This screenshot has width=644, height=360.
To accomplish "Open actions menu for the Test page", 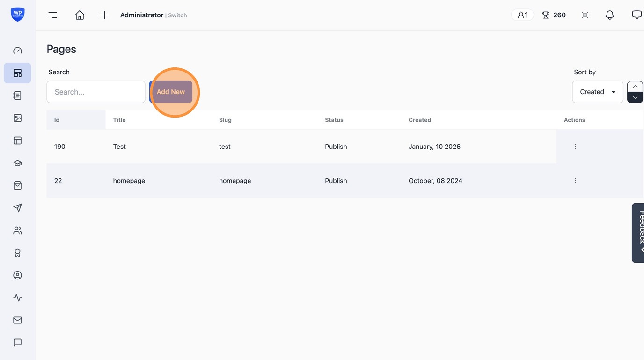I will (x=576, y=147).
